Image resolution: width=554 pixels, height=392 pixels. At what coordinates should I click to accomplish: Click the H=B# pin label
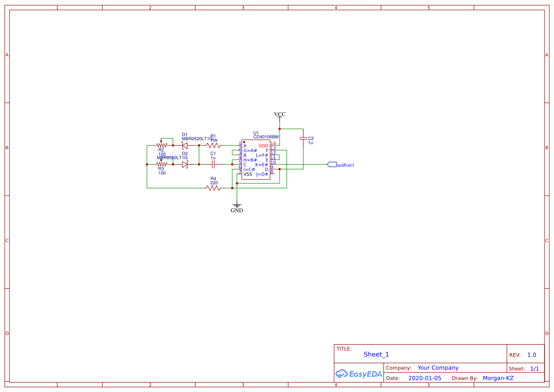click(250, 160)
